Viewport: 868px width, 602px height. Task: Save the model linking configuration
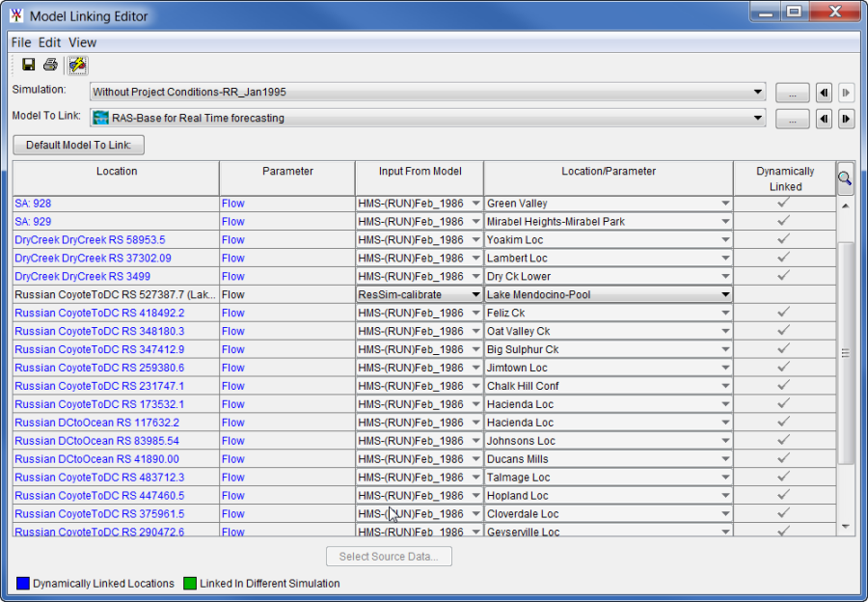coord(28,65)
